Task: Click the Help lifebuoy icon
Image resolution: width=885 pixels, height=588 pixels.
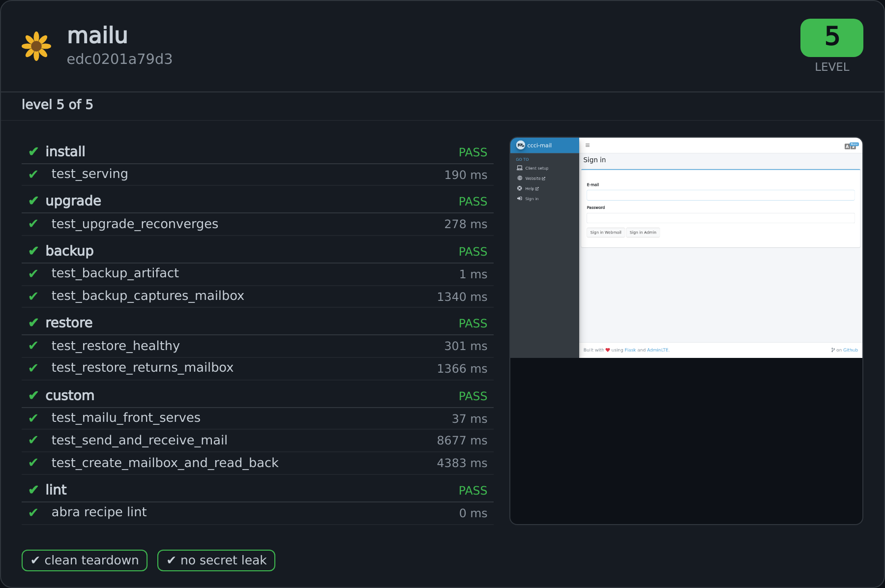Action: pyautogui.click(x=520, y=188)
